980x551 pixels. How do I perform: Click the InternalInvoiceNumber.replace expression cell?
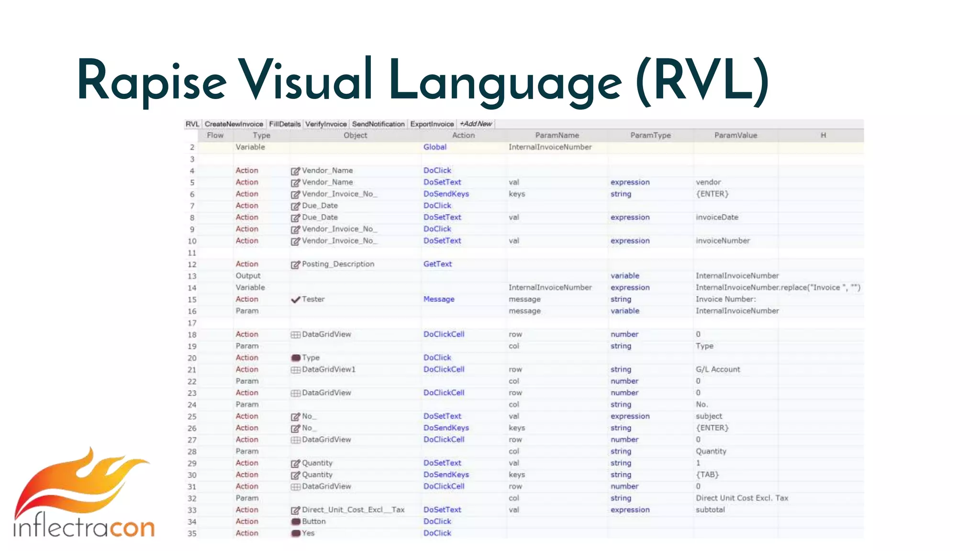(x=778, y=287)
